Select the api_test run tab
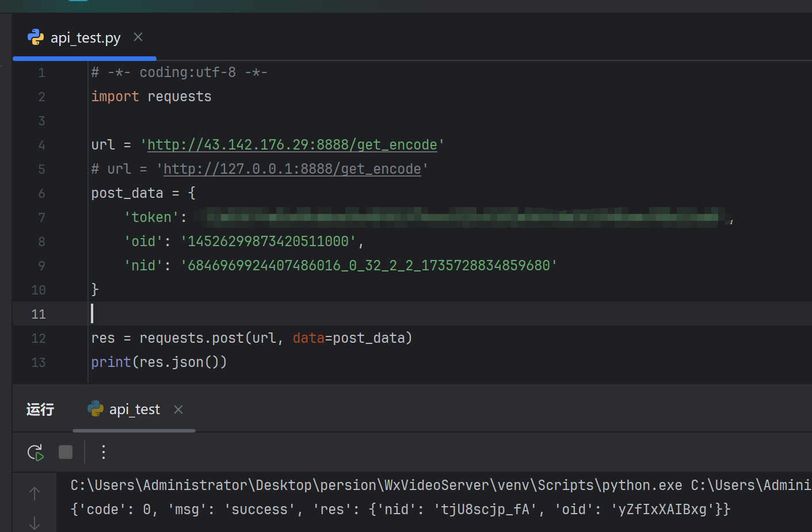 click(135, 409)
